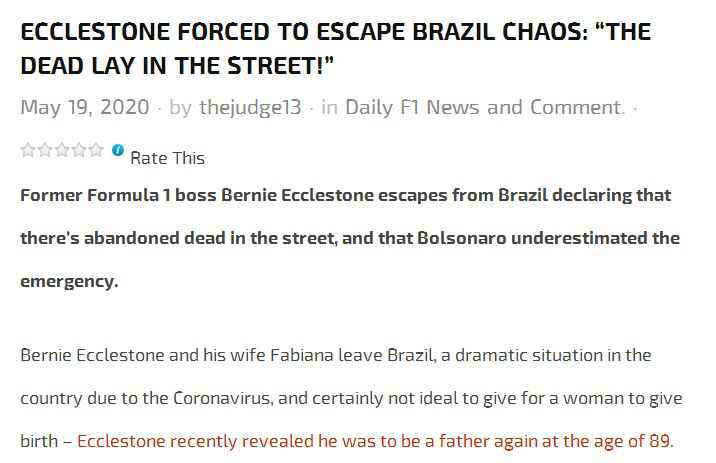Viewport: 716px width, 463px height.
Task: Open Daily F1 News and Comment category
Action: [x=484, y=108]
